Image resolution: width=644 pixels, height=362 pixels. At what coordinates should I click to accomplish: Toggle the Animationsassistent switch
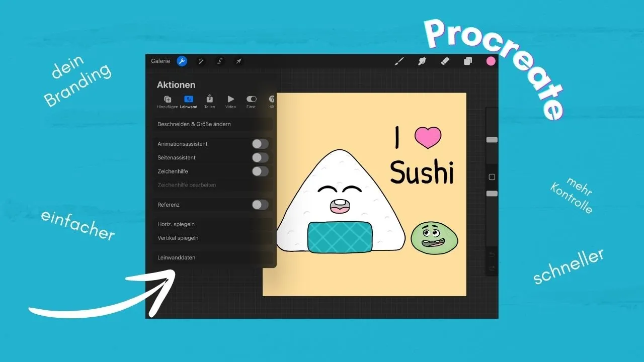click(x=260, y=144)
